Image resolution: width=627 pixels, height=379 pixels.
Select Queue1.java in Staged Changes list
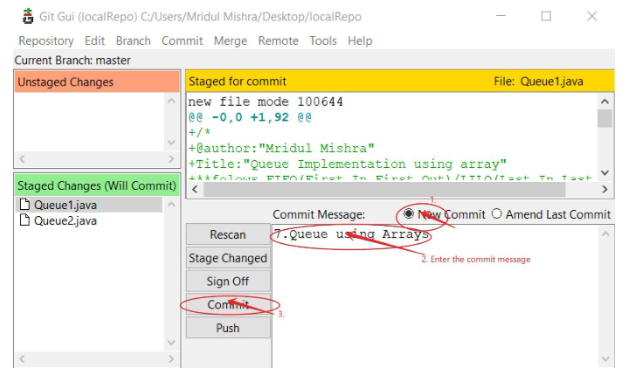[x=65, y=205]
